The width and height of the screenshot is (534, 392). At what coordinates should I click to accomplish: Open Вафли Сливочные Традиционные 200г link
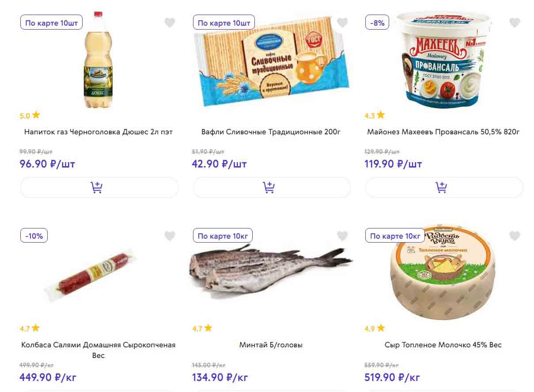(271, 132)
